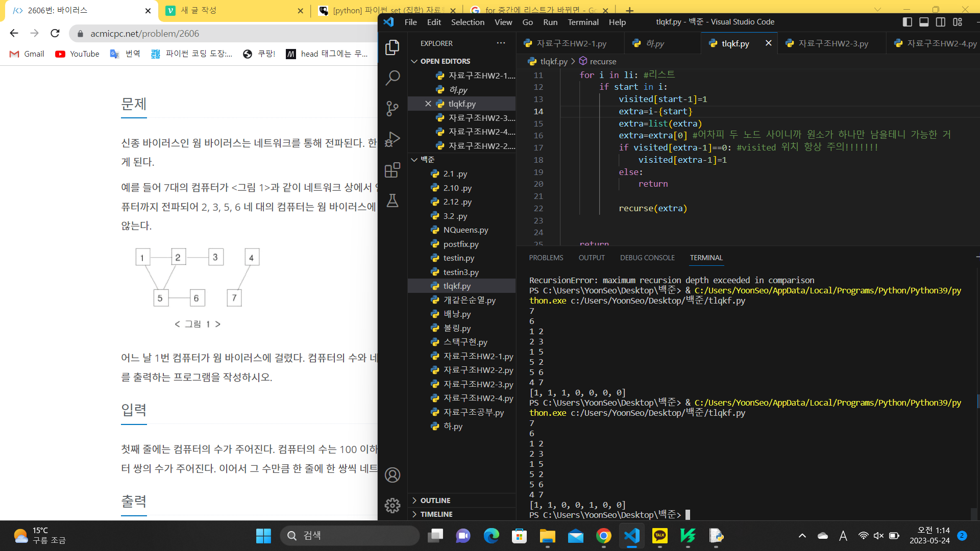Image resolution: width=980 pixels, height=551 pixels.
Task: Open the Testing flask view
Action: tap(392, 201)
